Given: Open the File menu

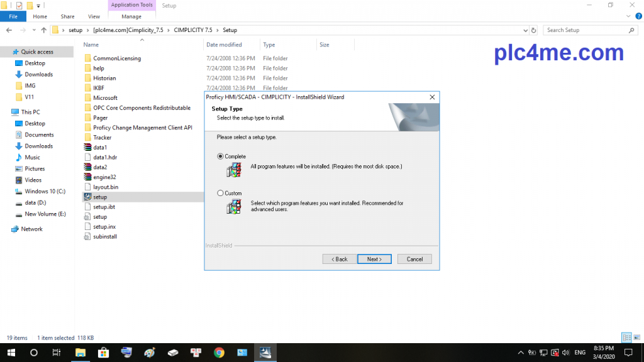Looking at the screenshot, I should point(13,17).
